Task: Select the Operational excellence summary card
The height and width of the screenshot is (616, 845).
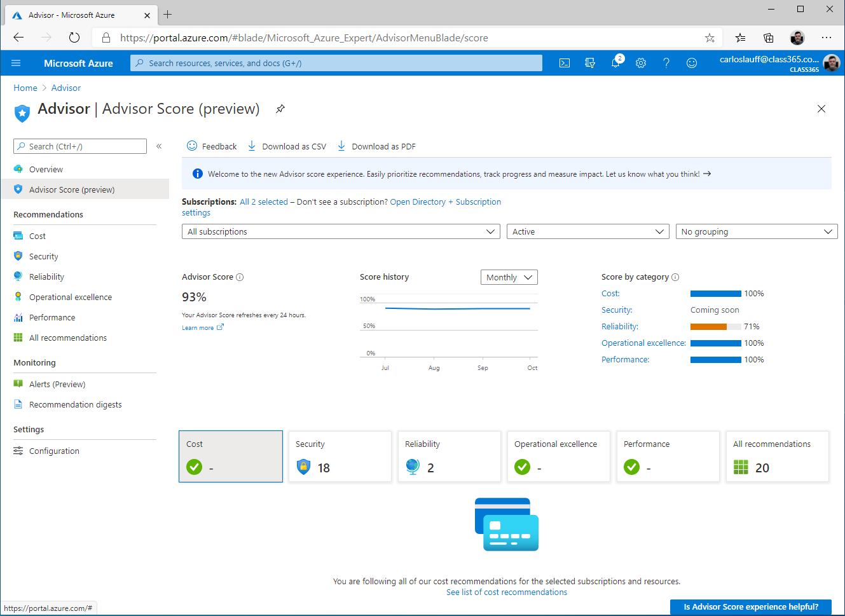Action: pyautogui.click(x=559, y=456)
